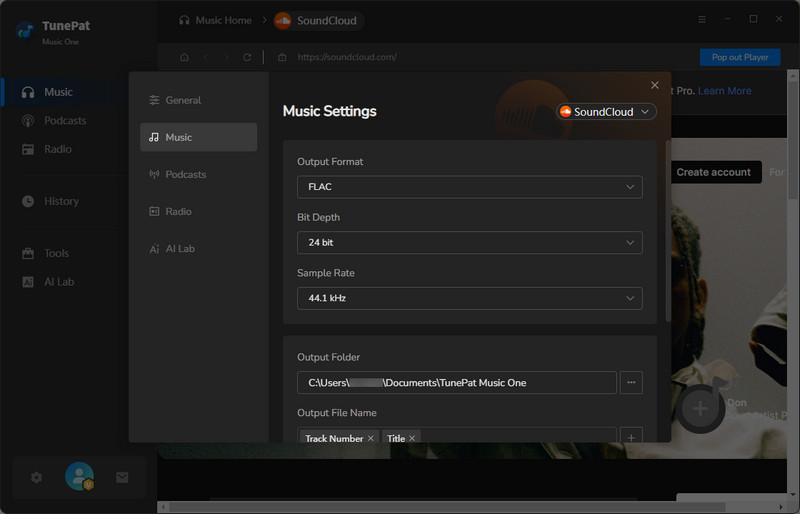Open AI Lab settings tab
The height and width of the screenshot is (514, 800).
click(x=179, y=248)
